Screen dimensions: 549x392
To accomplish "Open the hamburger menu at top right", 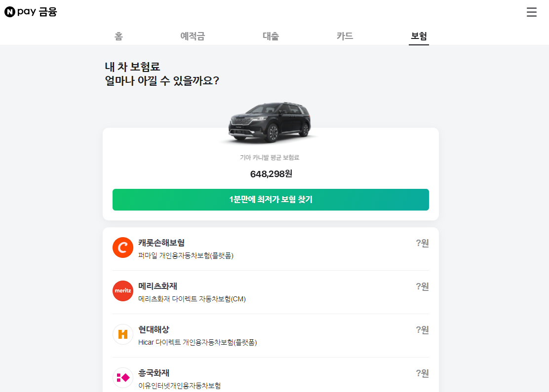I will click(x=532, y=12).
